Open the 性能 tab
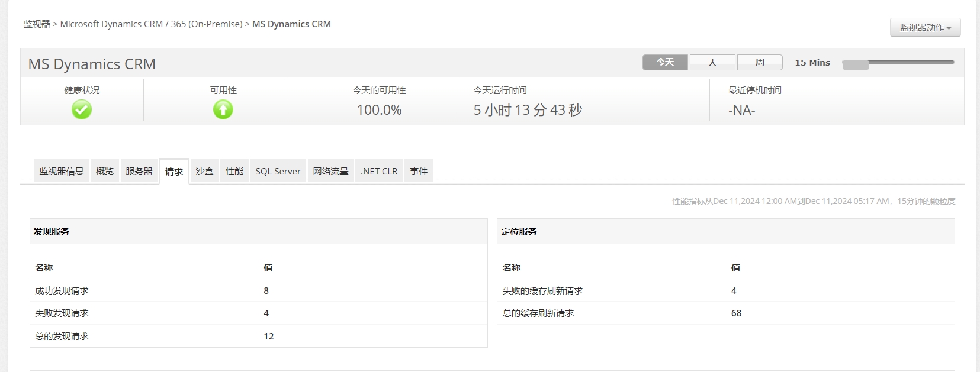Viewport: 980px width, 372px height. click(234, 171)
